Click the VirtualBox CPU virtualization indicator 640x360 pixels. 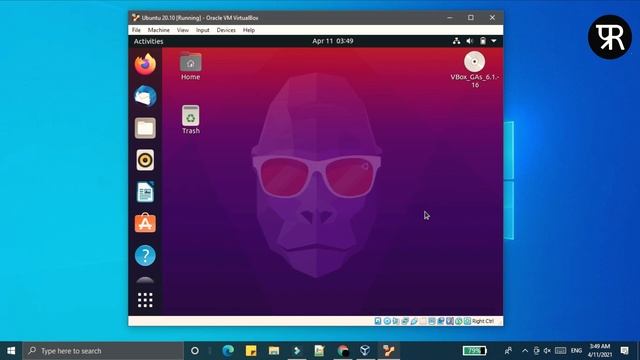[x=450, y=321]
